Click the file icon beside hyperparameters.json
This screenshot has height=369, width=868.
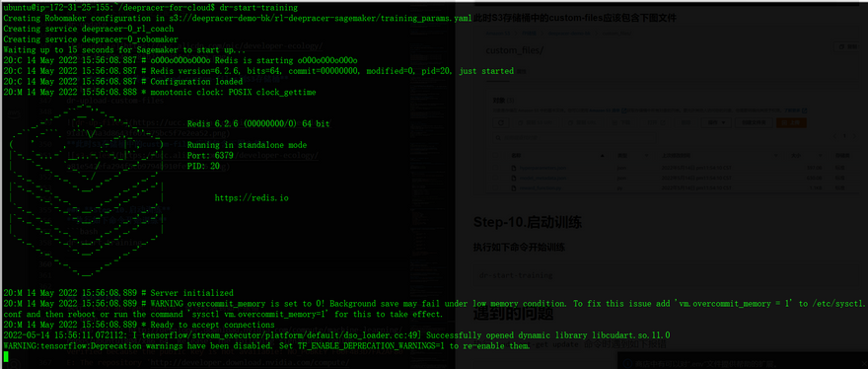coord(514,168)
